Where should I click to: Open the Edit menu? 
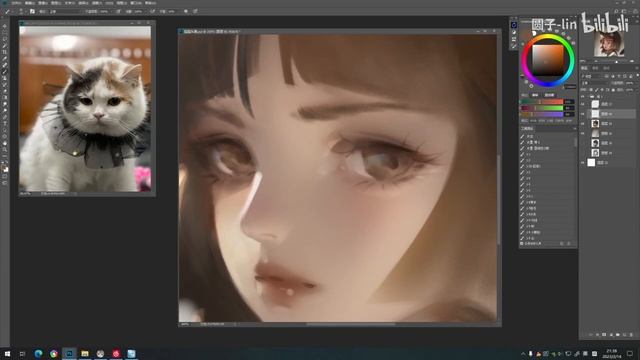[x=30, y=3]
